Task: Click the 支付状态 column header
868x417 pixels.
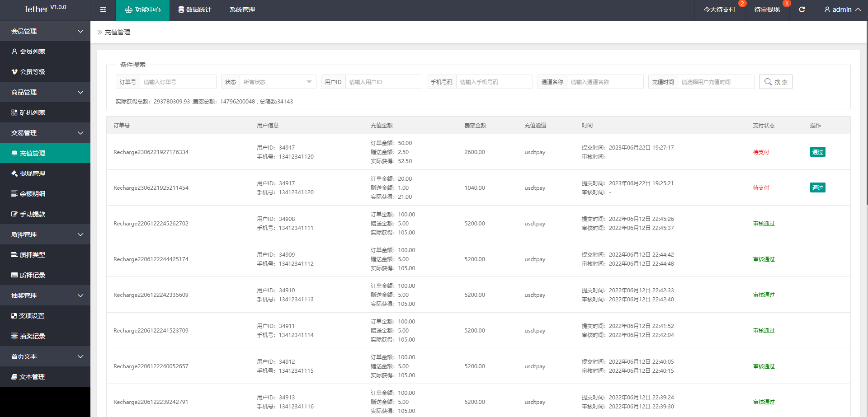Action: 764,126
